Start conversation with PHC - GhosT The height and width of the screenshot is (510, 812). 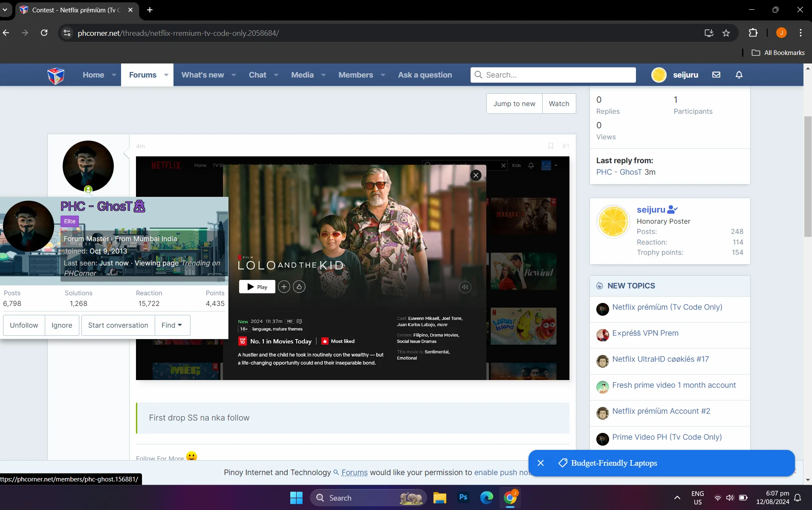[118, 325]
